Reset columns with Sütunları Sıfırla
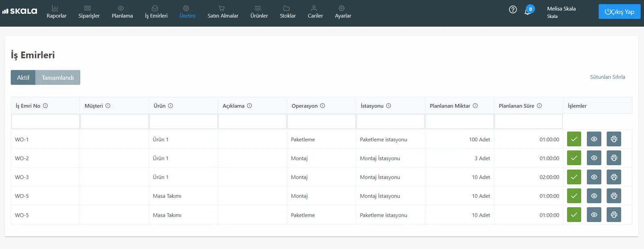 coord(607,77)
